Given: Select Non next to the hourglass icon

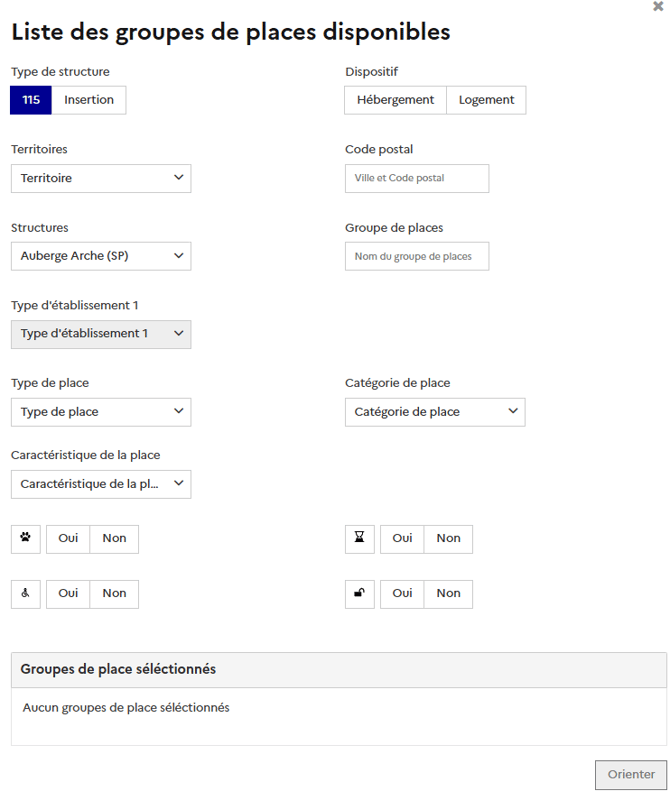Looking at the screenshot, I should (448, 538).
